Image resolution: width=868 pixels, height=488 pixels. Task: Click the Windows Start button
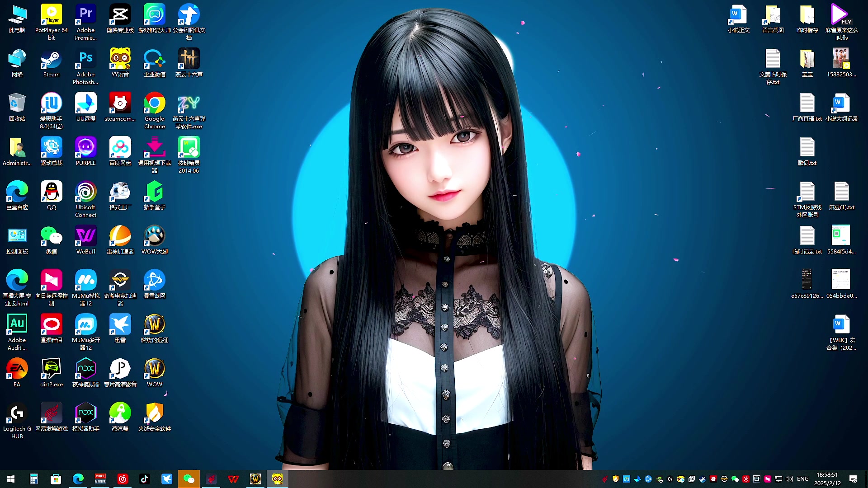tap(11, 479)
